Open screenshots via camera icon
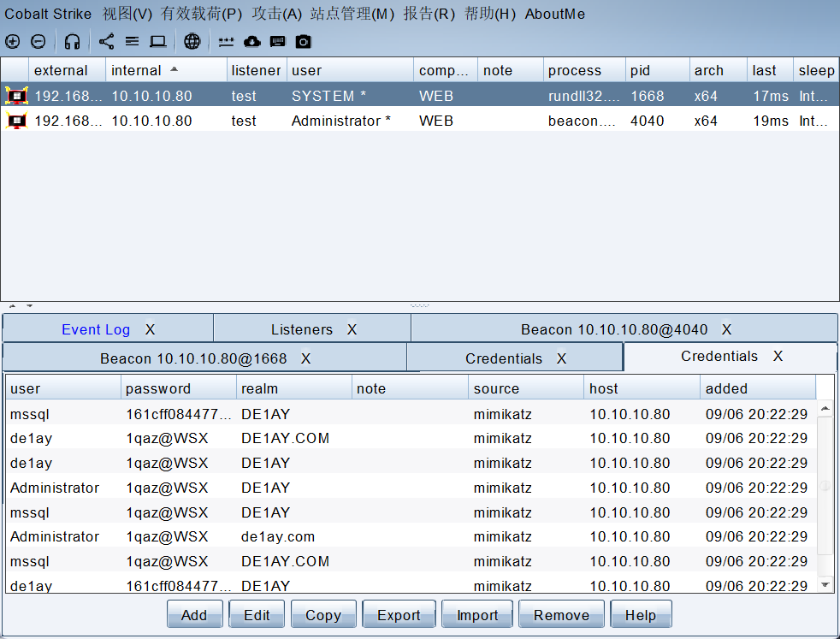840x639 pixels. pyautogui.click(x=303, y=41)
